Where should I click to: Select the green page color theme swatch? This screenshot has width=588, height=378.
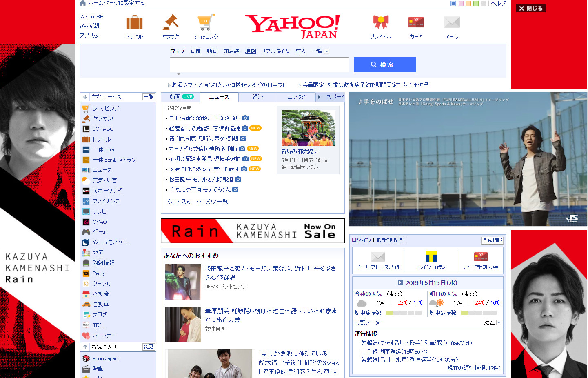pyautogui.click(x=476, y=3)
